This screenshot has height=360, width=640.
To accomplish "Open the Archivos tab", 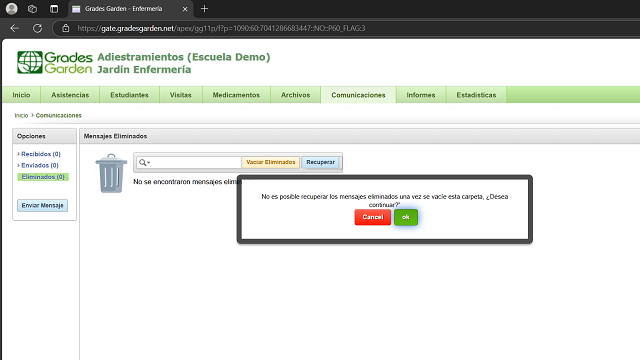I will pos(296,95).
